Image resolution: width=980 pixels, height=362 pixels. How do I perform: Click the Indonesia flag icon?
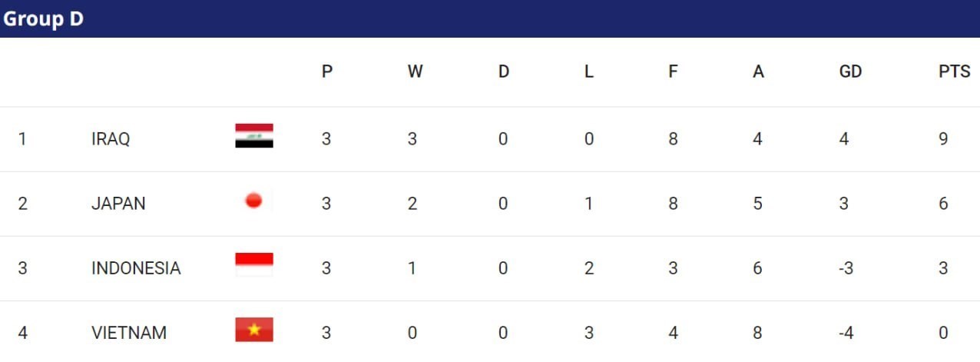click(254, 265)
